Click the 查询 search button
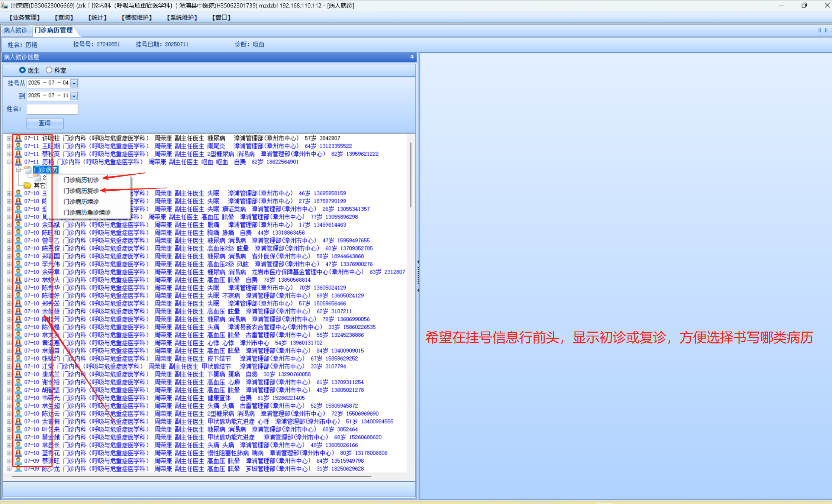Screen dimensions: 832x504 pos(45,123)
